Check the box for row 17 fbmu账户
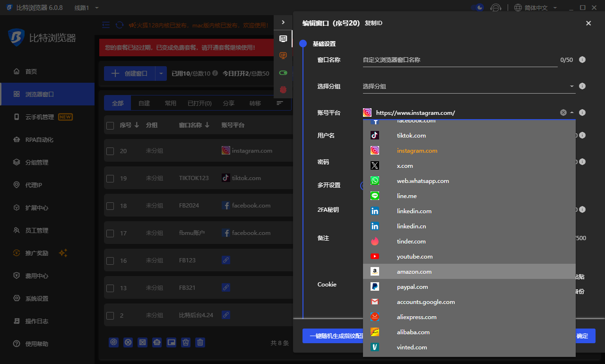This screenshot has width=605, height=364. click(110, 233)
